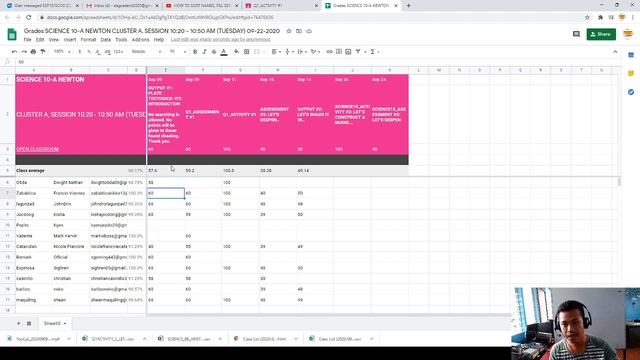
Task: Click the last edit history link
Action: (x=220, y=40)
